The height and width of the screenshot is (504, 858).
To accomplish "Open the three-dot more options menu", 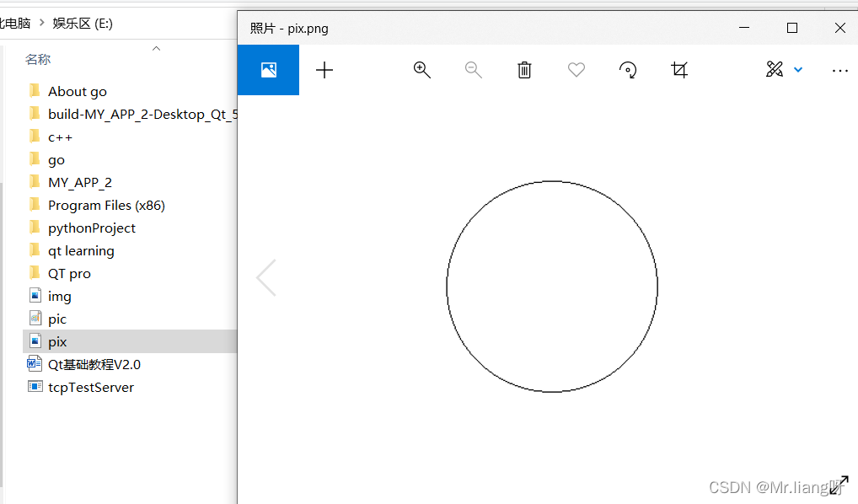I will pos(840,71).
